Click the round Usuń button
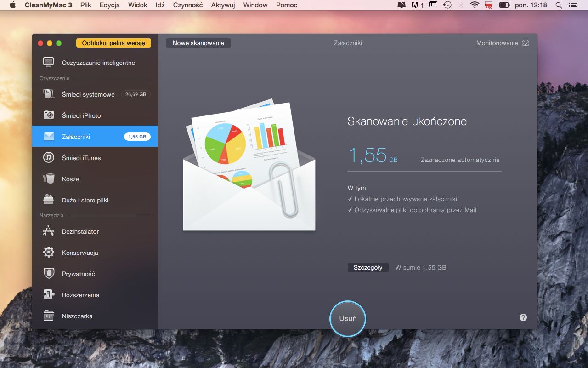This screenshot has height=368, width=588. (348, 318)
